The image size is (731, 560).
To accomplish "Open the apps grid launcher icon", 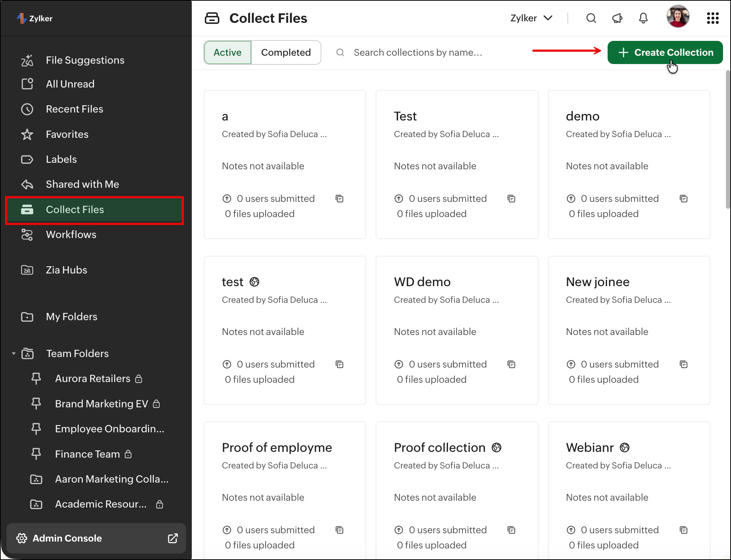I will [x=713, y=18].
